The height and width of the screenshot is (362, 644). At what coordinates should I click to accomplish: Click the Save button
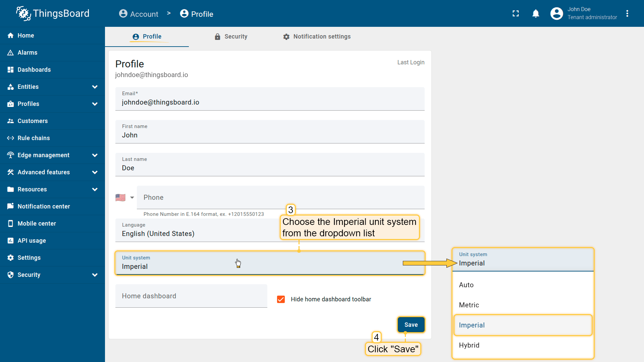tap(411, 325)
